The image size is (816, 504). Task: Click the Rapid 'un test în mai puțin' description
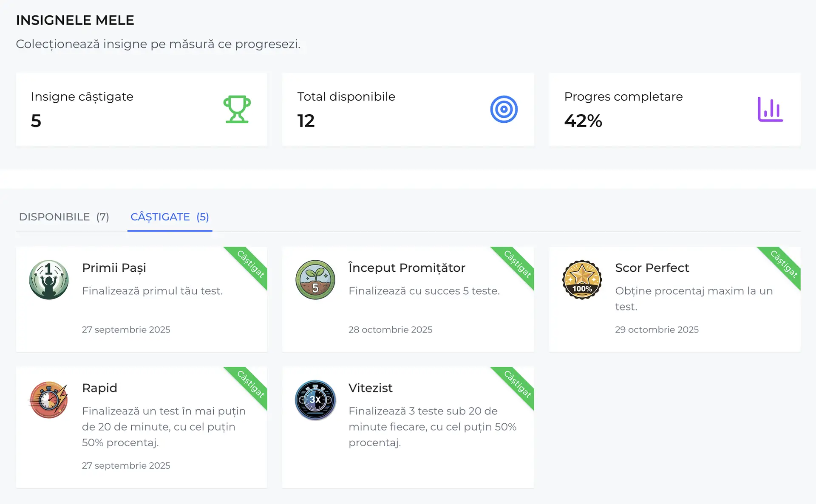click(x=164, y=427)
